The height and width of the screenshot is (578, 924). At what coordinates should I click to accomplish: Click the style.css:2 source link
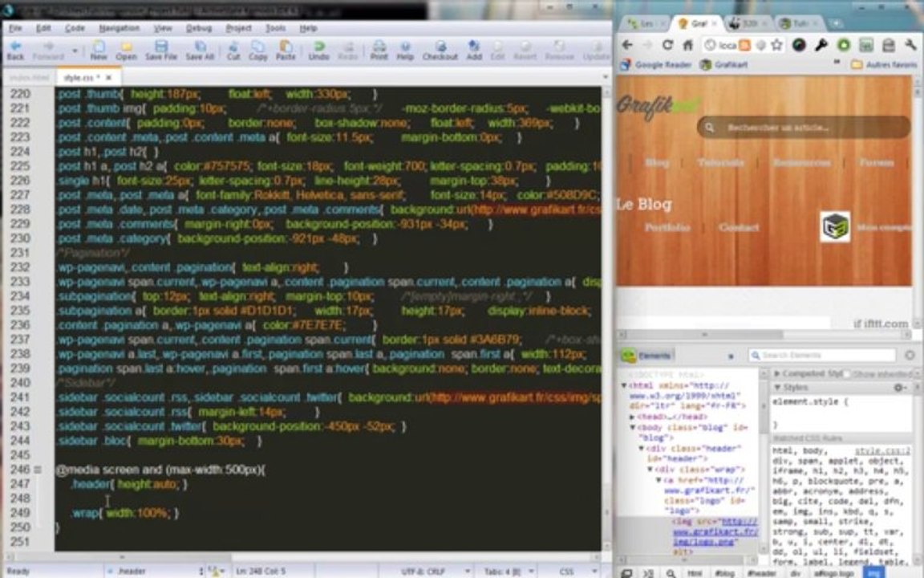point(882,450)
